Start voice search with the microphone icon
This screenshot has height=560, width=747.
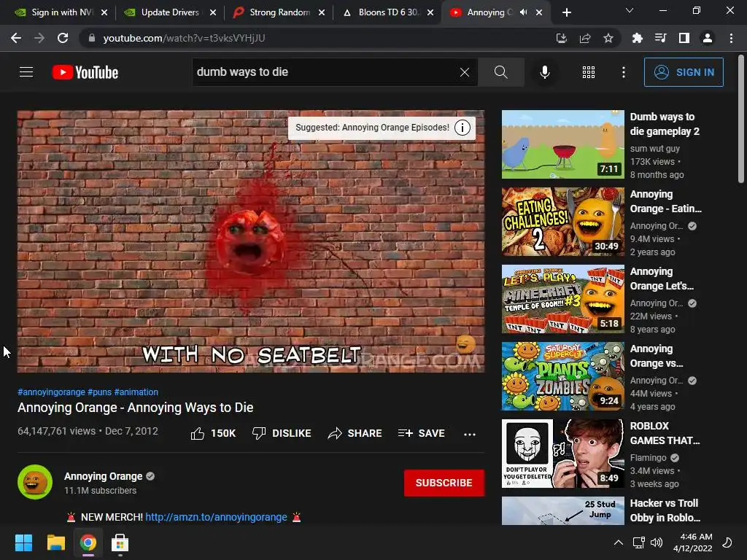point(544,72)
